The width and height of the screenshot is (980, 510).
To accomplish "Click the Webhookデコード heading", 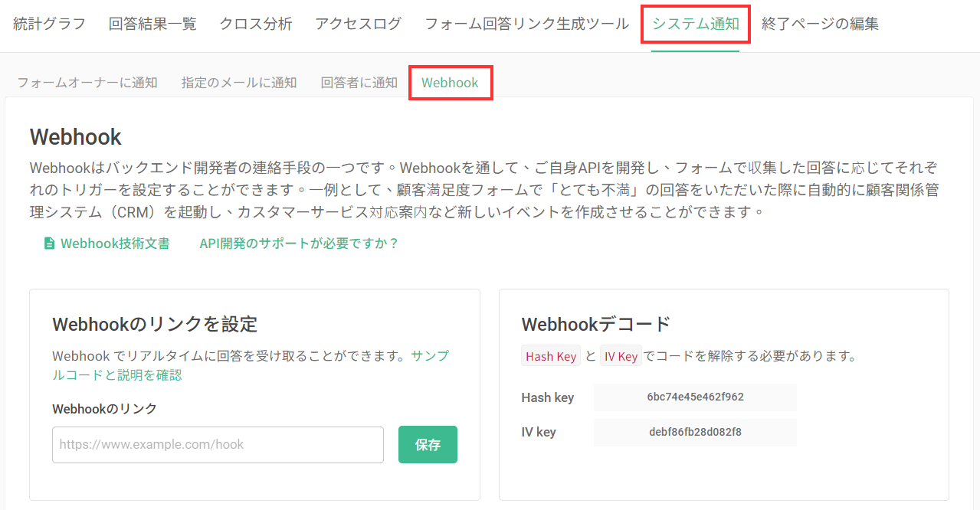I will coord(596,324).
